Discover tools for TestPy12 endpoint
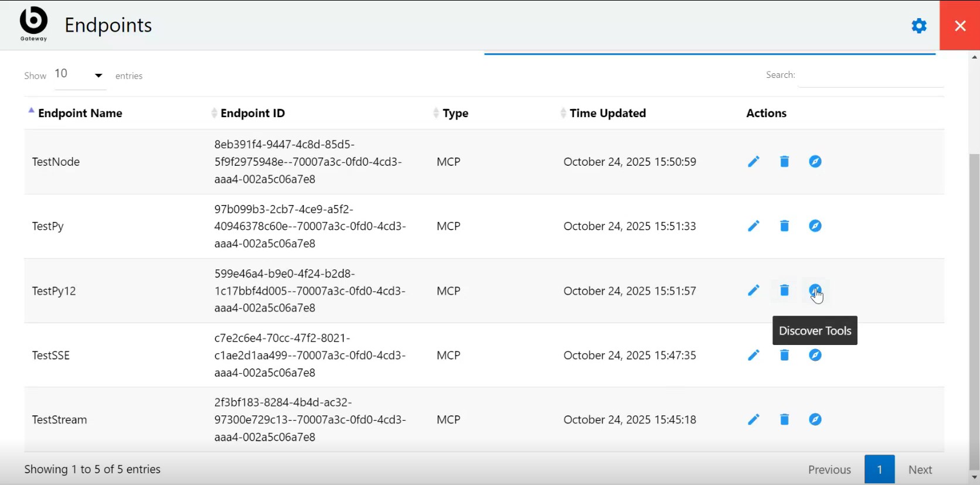The width and height of the screenshot is (980, 485). coord(815,291)
